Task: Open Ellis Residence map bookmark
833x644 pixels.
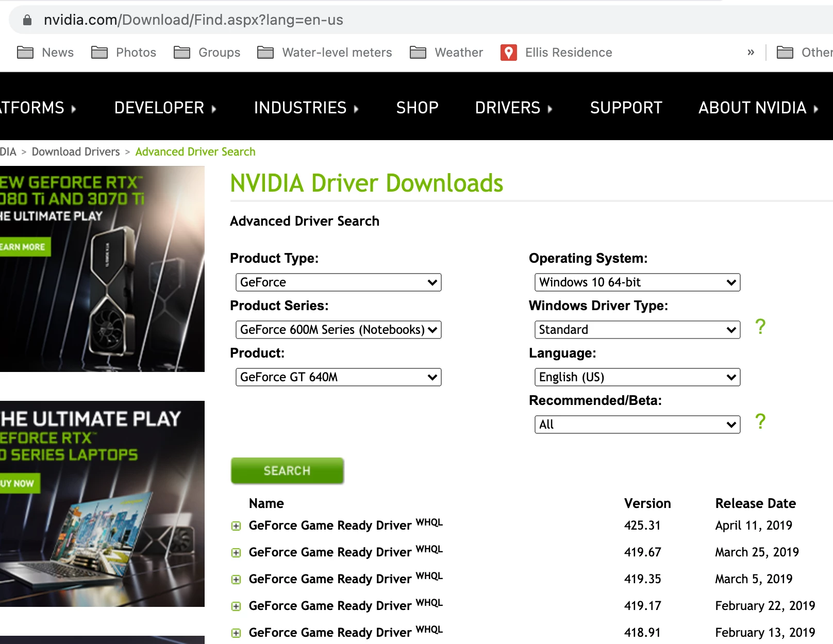Action: coord(557,53)
